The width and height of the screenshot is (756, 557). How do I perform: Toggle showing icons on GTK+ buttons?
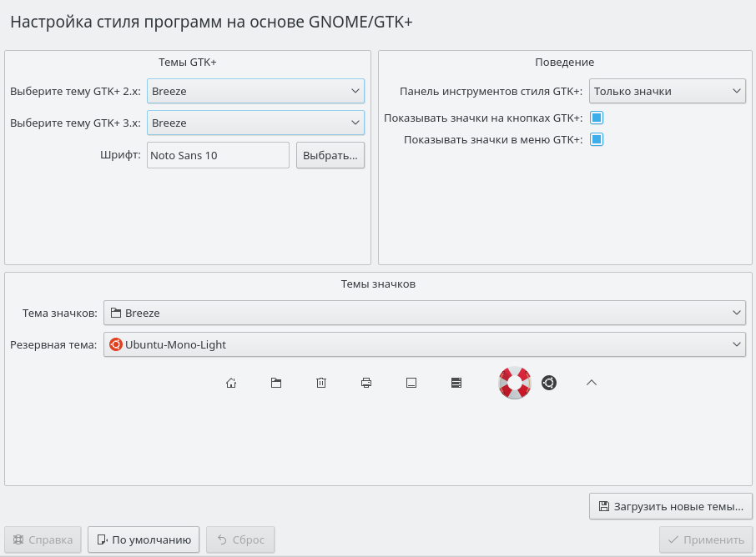point(597,118)
